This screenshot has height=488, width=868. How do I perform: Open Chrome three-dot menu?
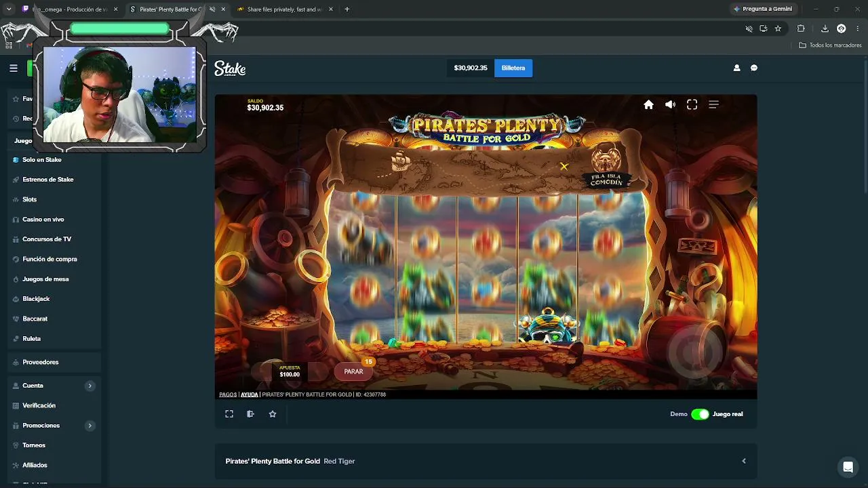coord(858,28)
